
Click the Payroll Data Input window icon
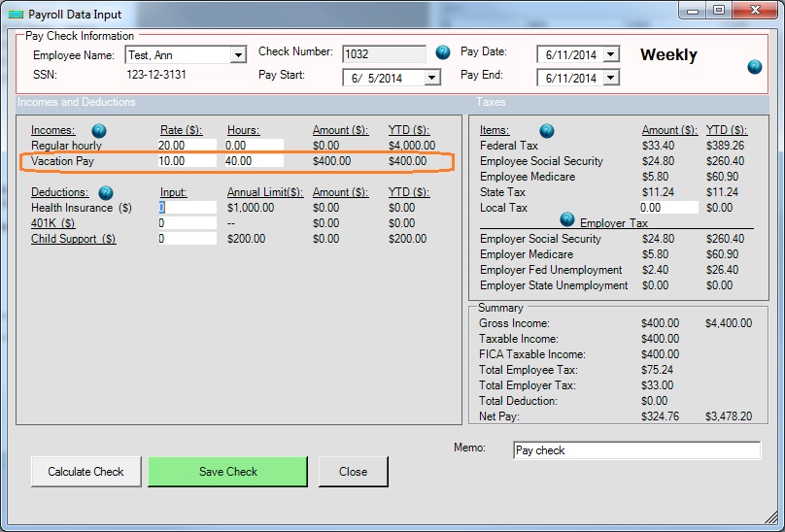[x=15, y=13]
